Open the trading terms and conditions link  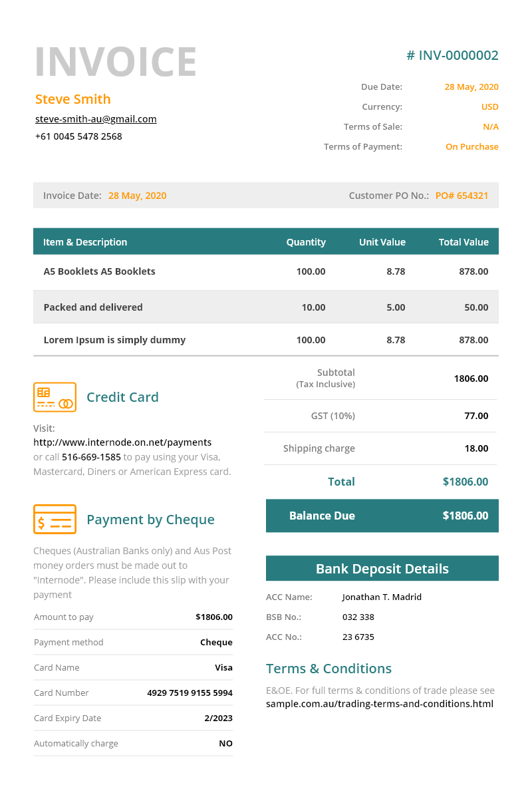pos(379,704)
